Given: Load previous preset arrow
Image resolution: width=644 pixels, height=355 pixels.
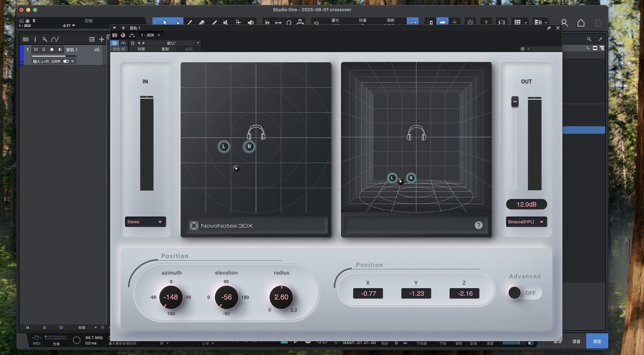Looking at the screenshot, I should pos(139,43).
